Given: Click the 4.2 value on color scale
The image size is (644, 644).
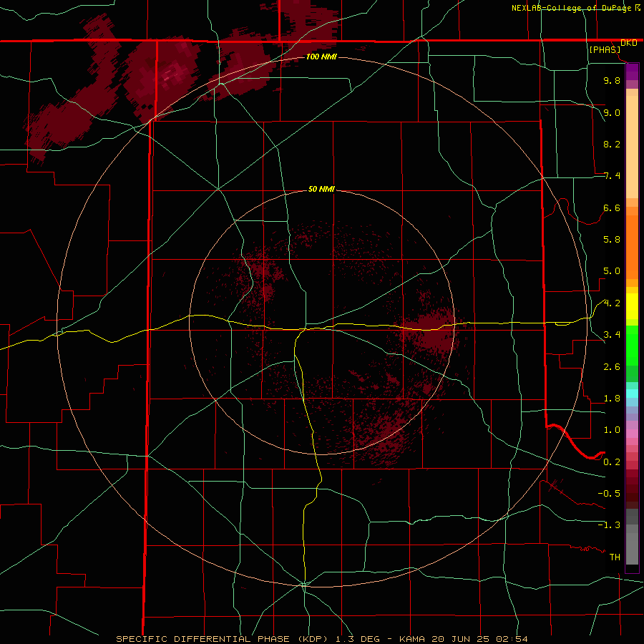Looking at the screenshot, I should click(612, 303).
